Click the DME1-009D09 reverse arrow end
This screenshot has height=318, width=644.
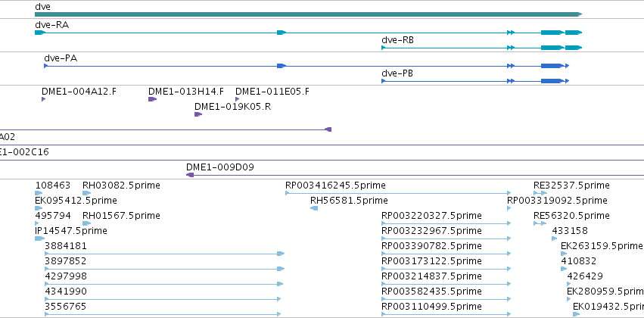(x=190, y=175)
